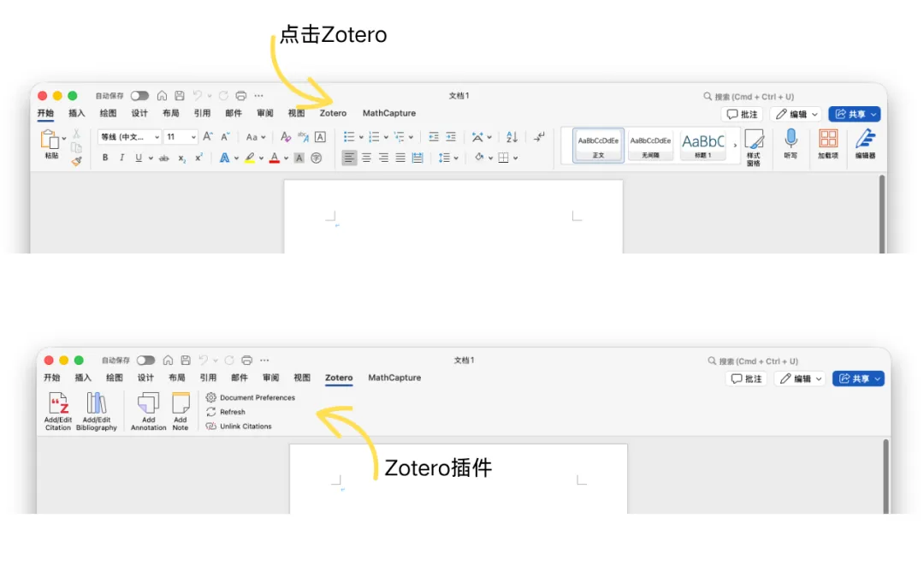This screenshot has height=578, width=924.
Task: Expand the styles gallery arrow
Action: pos(735,145)
